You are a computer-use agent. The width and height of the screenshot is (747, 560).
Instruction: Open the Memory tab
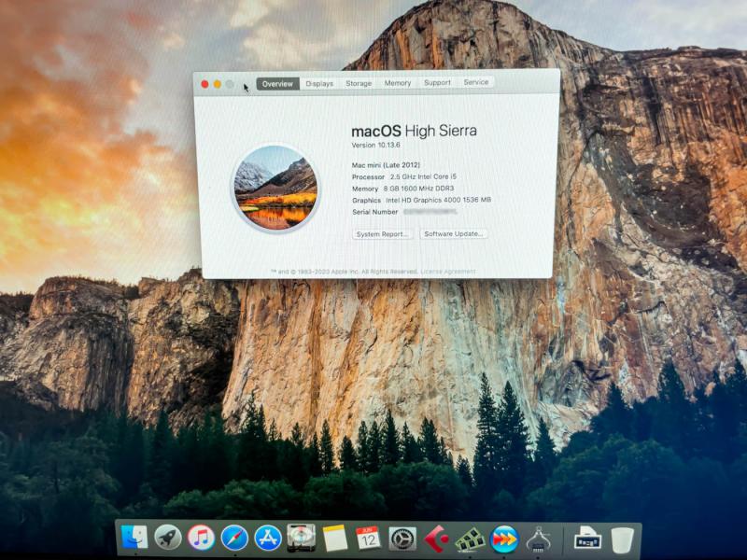[x=398, y=83]
